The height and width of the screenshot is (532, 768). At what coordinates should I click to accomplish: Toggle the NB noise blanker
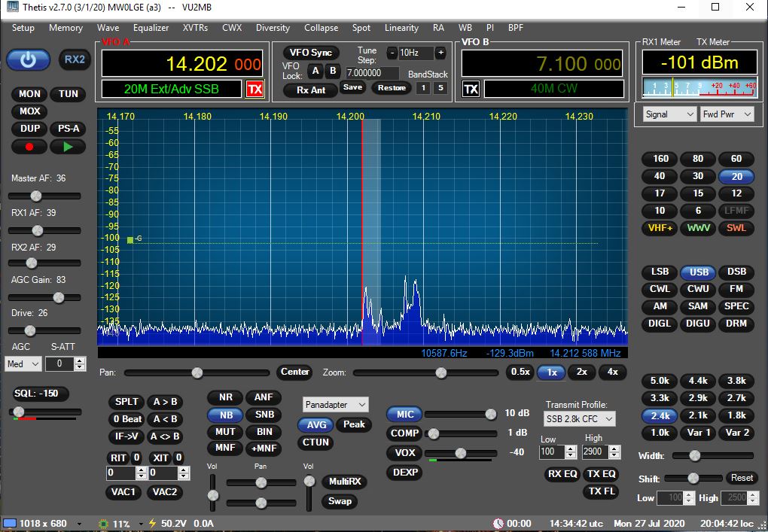[226, 415]
